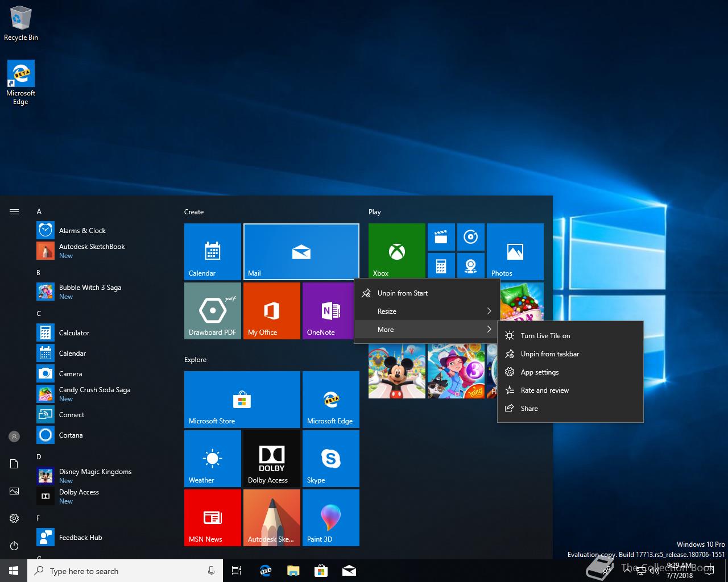Select Unpin from taskbar

[570, 354]
